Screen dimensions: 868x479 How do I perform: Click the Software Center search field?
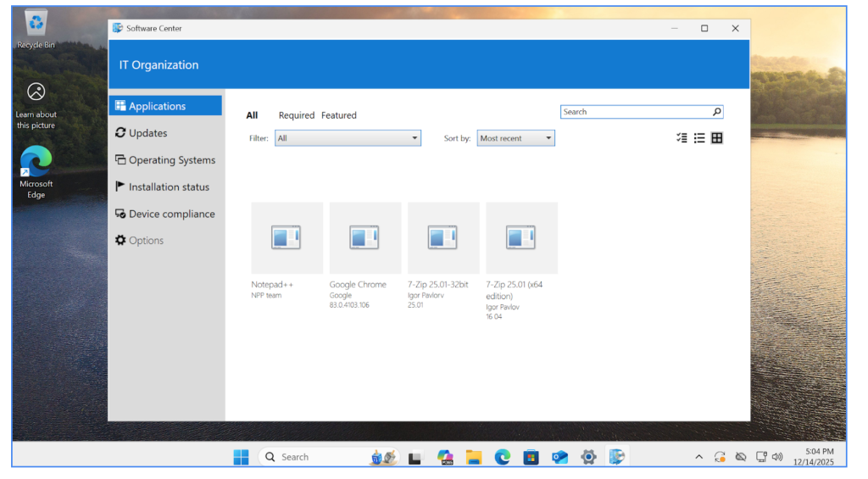coord(634,112)
